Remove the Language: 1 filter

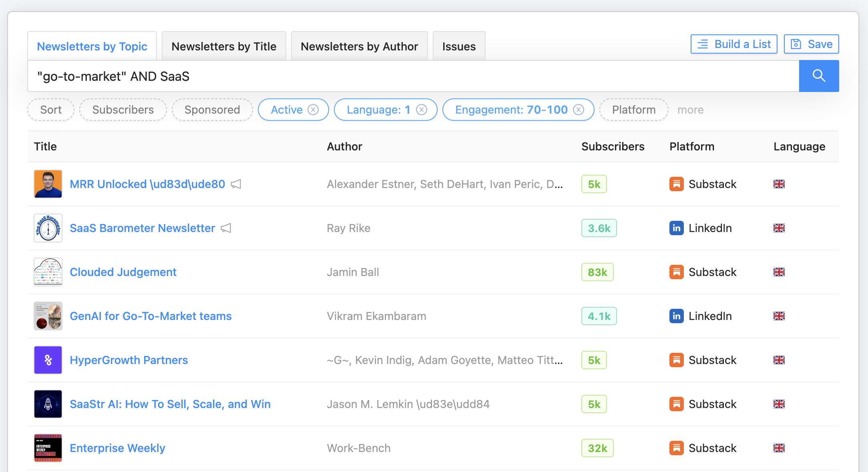pyautogui.click(x=421, y=110)
